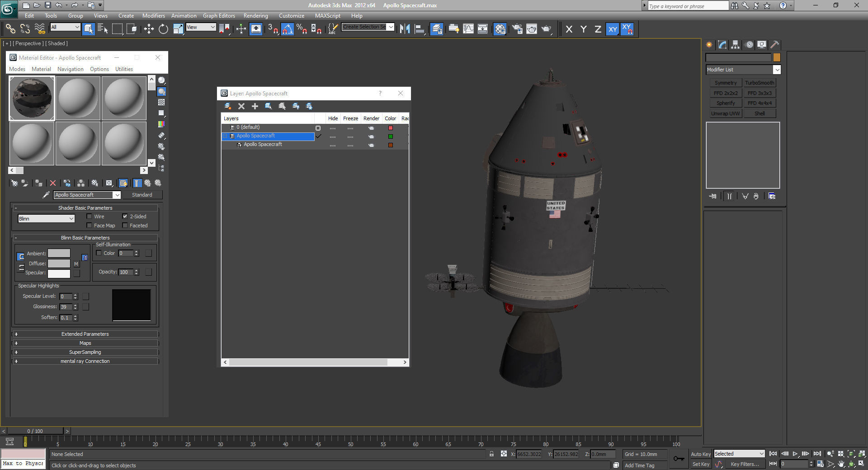Image resolution: width=868 pixels, height=470 pixels.
Task: Select the Select and Move tool
Action: [x=149, y=29]
